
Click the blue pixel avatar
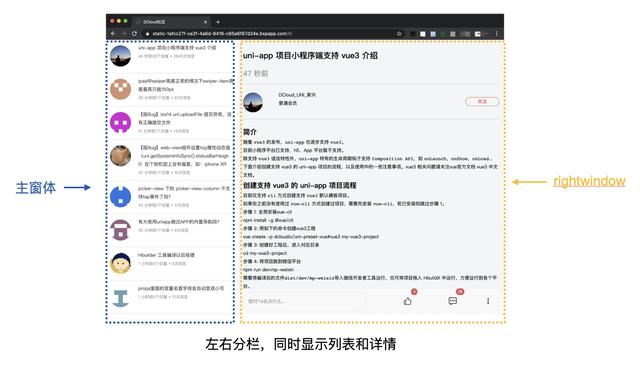(x=120, y=197)
